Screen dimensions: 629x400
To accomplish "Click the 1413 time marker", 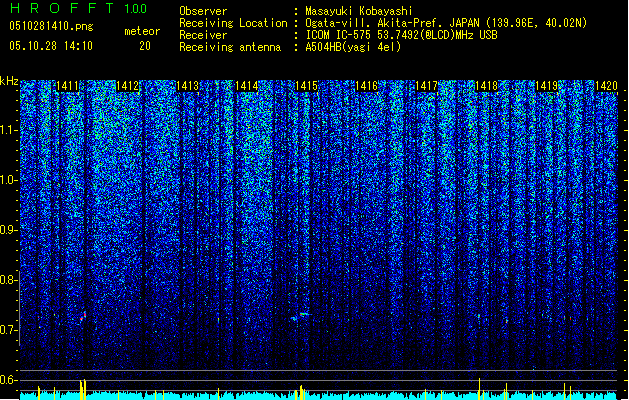I will pos(187,86).
